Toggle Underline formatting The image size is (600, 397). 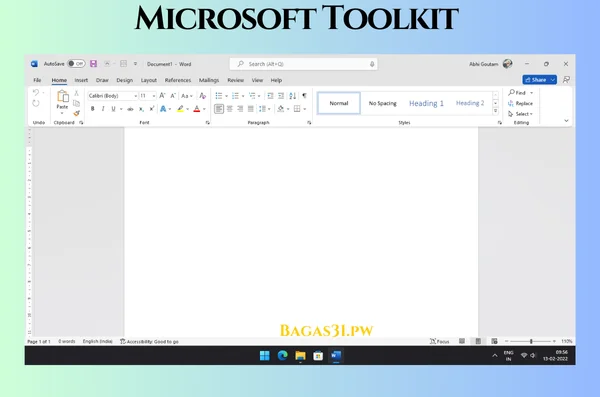tap(113, 109)
